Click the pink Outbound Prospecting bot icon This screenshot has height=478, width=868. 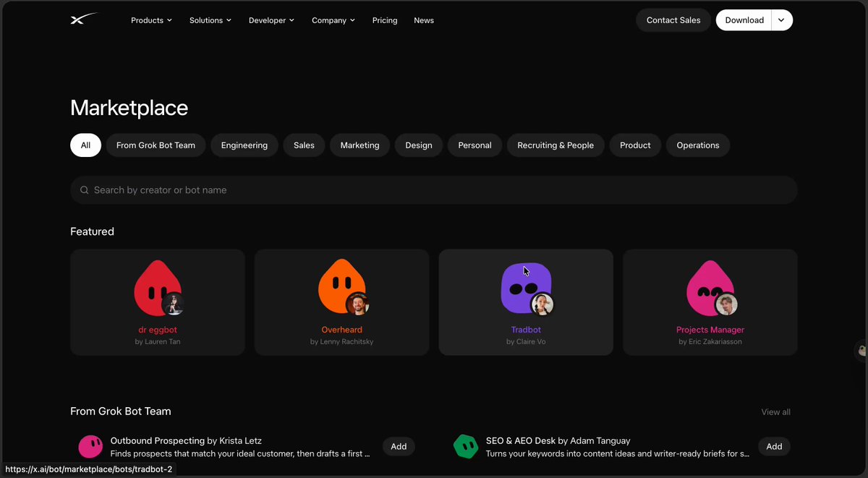tap(90, 446)
